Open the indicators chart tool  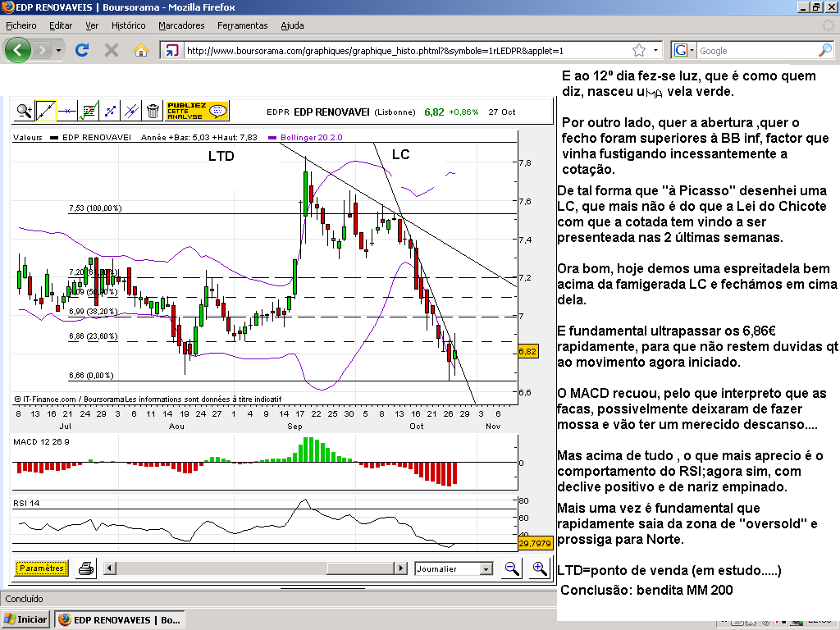coord(89,111)
